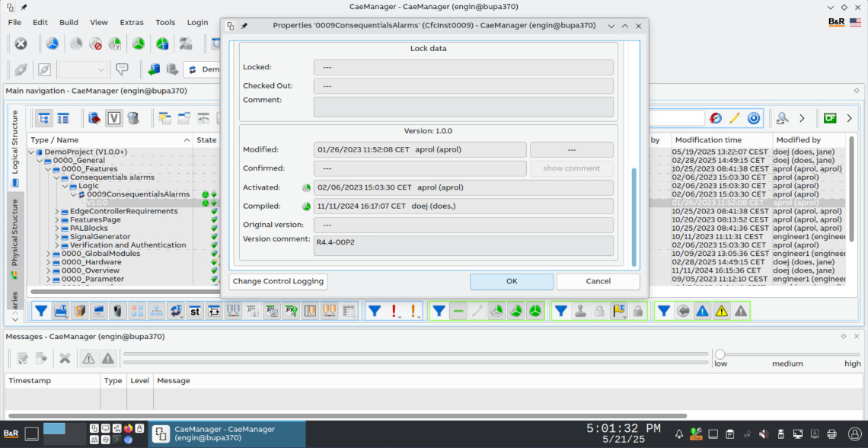Expand the PALBlocks tree node
Viewport: 868px width, 448px height.
click(57, 229)
